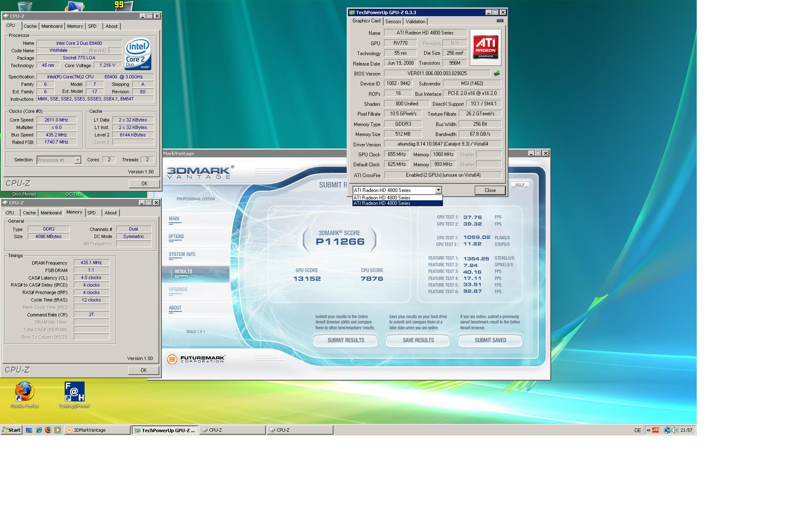Launch Internet Explorer from quick launch

(x=39, y=430)
